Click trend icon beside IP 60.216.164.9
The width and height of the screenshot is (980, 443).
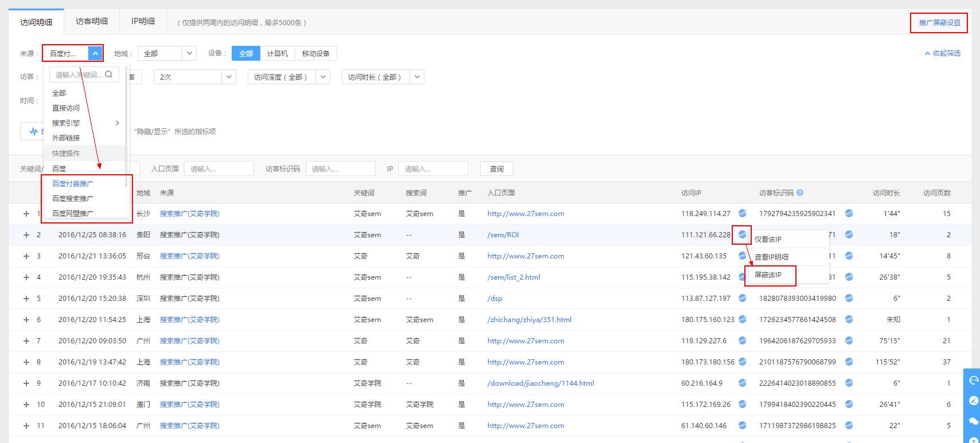[743, 383]
